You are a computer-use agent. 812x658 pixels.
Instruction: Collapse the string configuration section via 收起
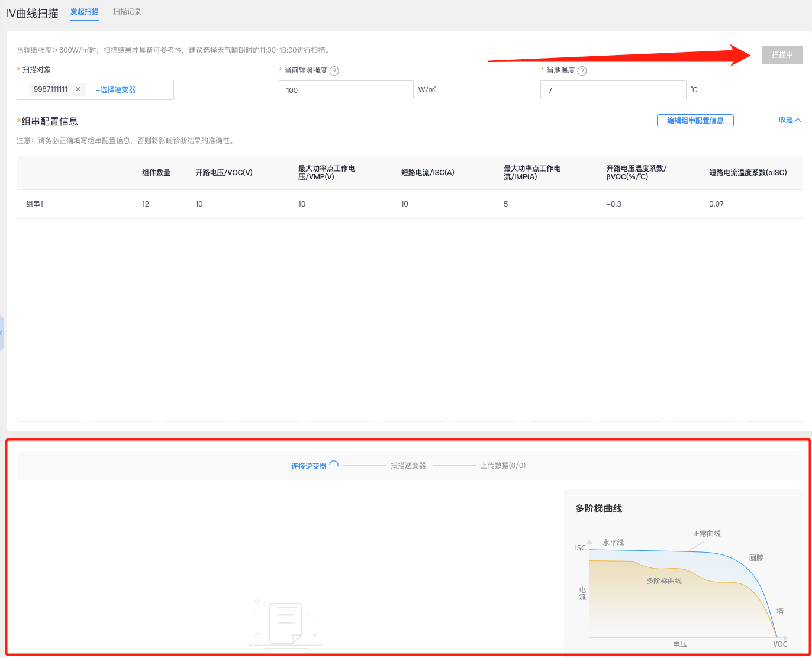point(790,120)
